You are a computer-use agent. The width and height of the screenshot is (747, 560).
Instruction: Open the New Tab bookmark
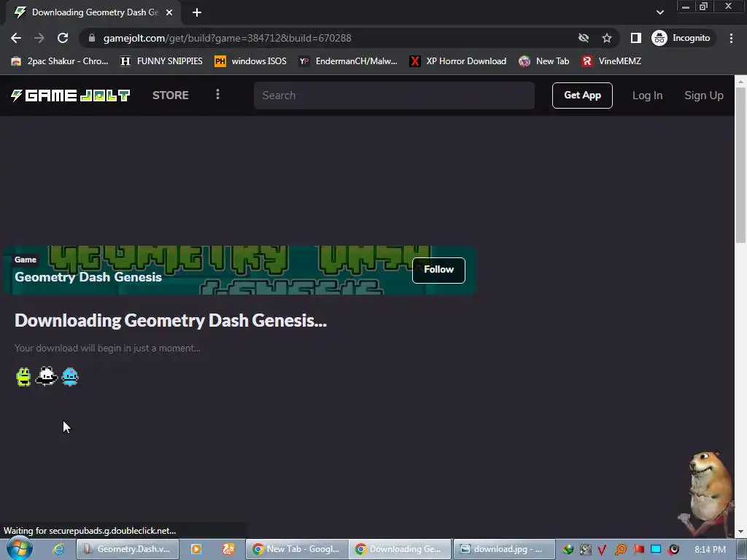[x=544, y=61]
